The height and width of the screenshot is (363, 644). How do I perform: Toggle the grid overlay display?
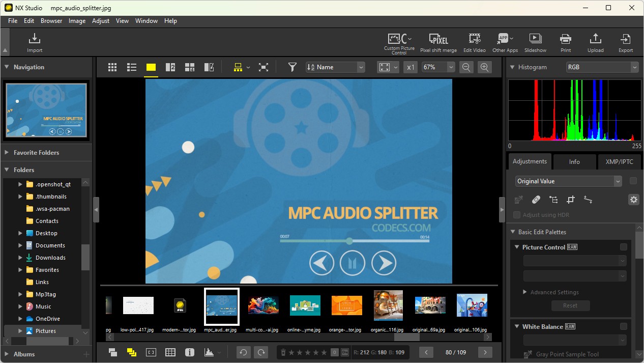(170, 352)
